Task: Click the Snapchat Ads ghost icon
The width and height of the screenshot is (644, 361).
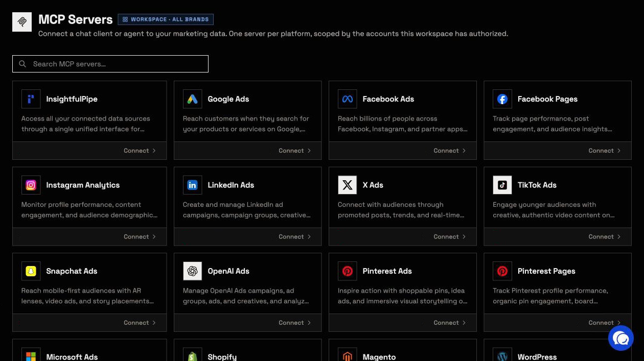Action: pos(31,271)
